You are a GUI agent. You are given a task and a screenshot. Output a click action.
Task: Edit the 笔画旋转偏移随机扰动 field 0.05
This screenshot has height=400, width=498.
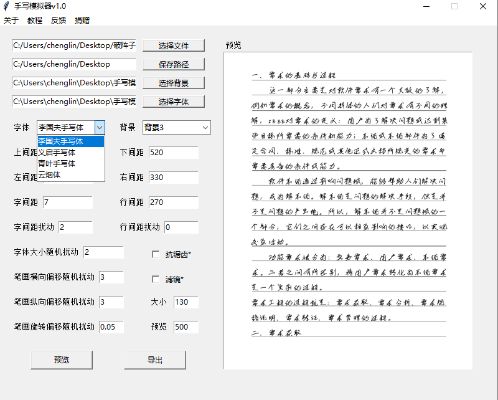111,327
